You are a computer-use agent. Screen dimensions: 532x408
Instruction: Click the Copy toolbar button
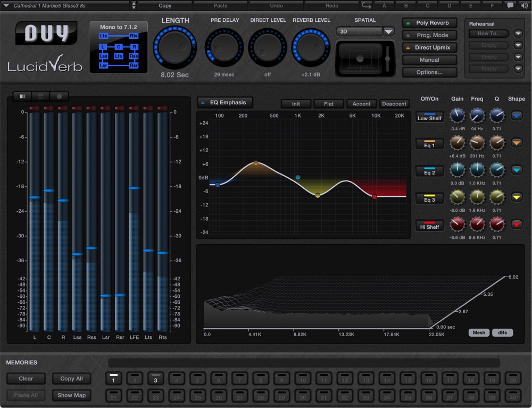[x=165, y=5]
